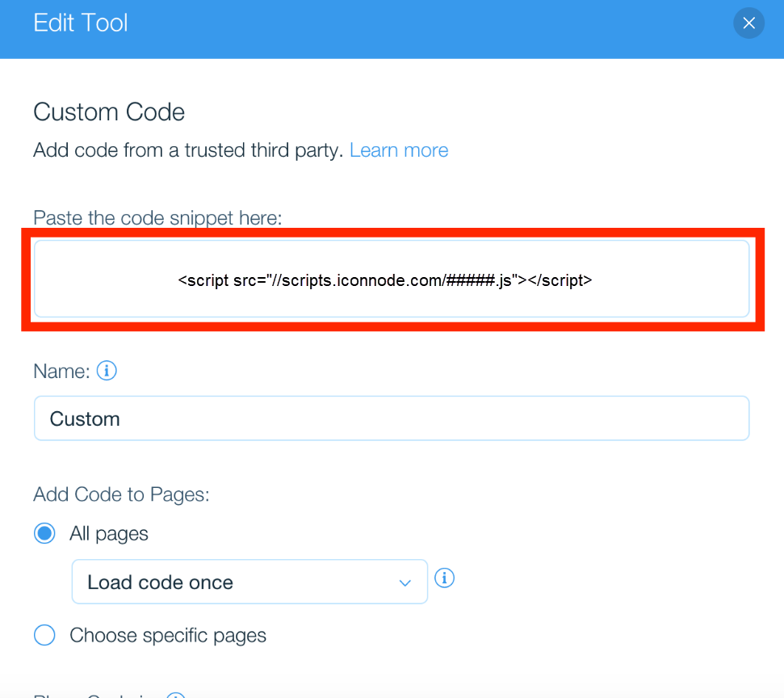Click the Paste the code snippet here label
The image size is (784, 698).
tap(157, 218)
